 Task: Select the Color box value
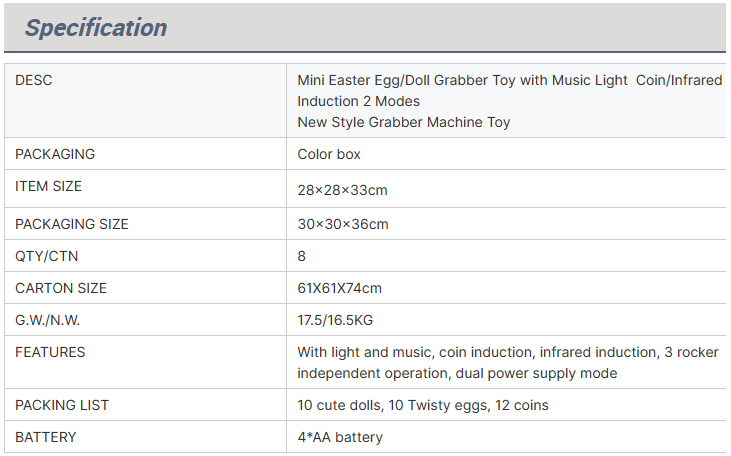(329, 154)
